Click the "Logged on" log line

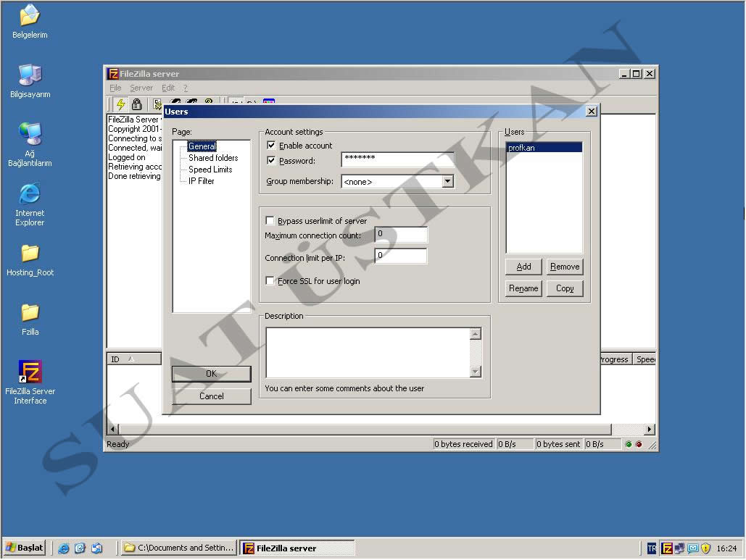point(127,157)
